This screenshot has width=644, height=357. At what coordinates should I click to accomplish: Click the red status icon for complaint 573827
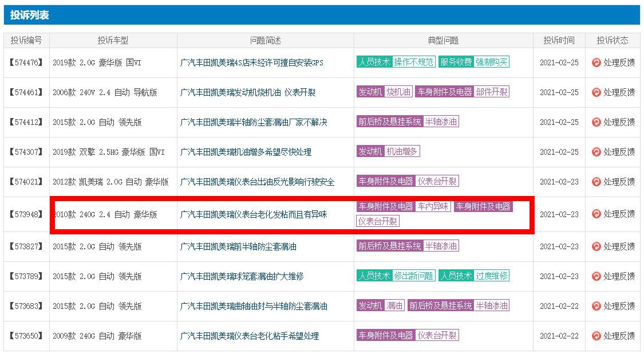596,246
